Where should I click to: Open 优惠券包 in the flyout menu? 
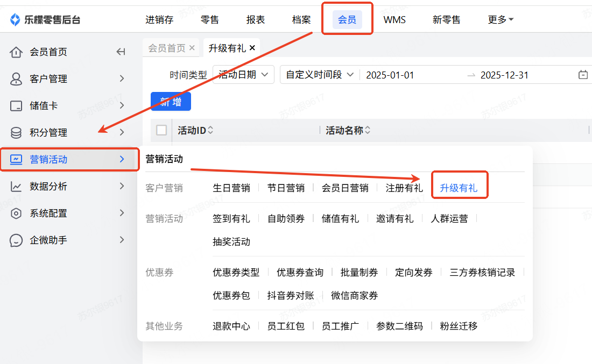(x=231, y=295)
